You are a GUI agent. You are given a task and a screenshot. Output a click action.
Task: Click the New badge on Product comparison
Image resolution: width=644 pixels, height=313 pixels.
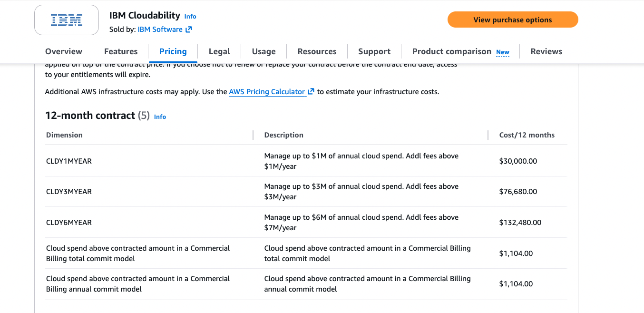(503, 51)
